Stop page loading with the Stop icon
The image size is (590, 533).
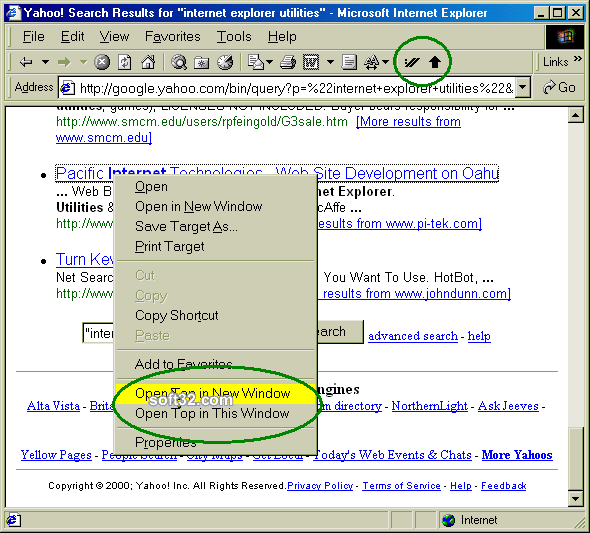102,62
